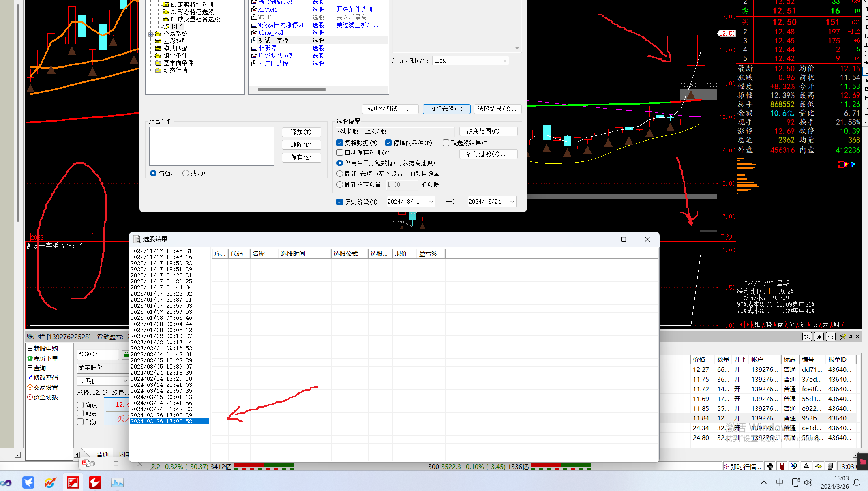Switch to the 势 tab under chart panel

[x=769, y=324]
